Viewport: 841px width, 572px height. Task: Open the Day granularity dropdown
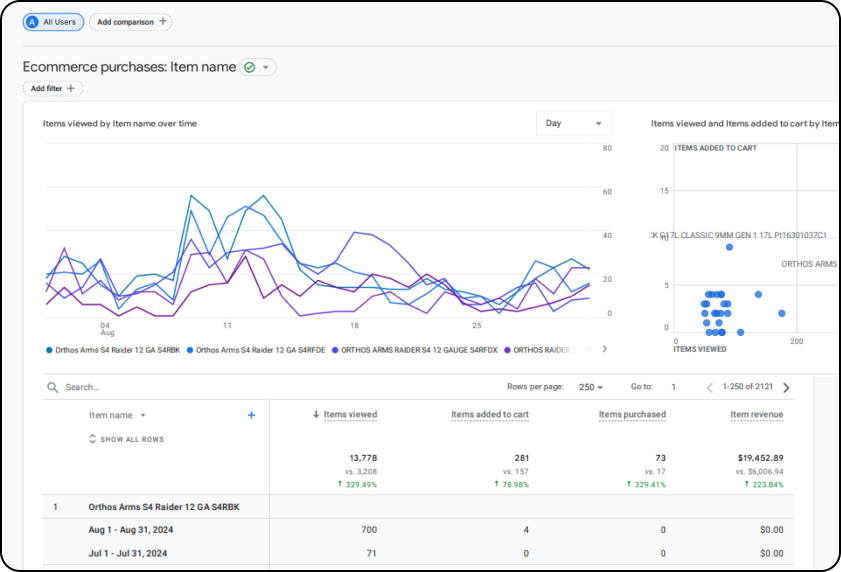coord(573,123)
